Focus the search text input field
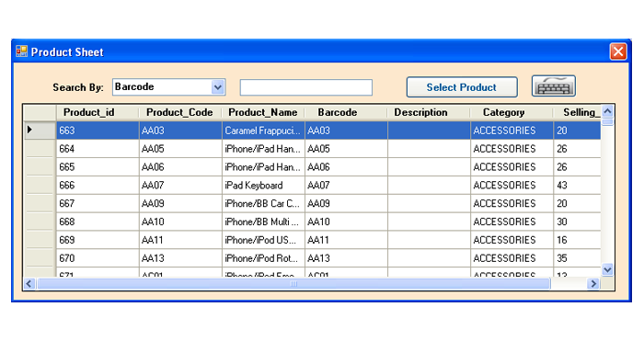The height and width of the screenshot is (341, 644). click(x=306, y=87)
